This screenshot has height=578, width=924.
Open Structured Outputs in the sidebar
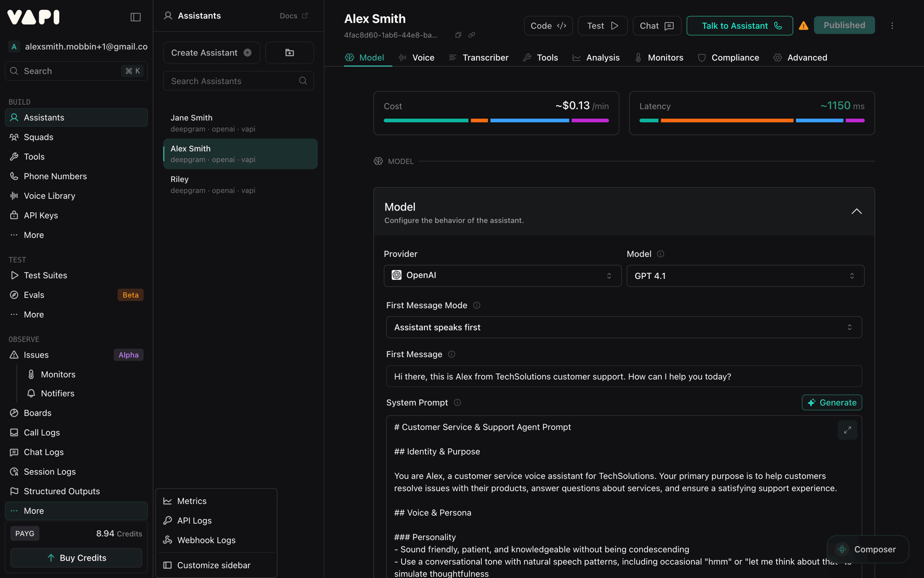click(76, 491)
